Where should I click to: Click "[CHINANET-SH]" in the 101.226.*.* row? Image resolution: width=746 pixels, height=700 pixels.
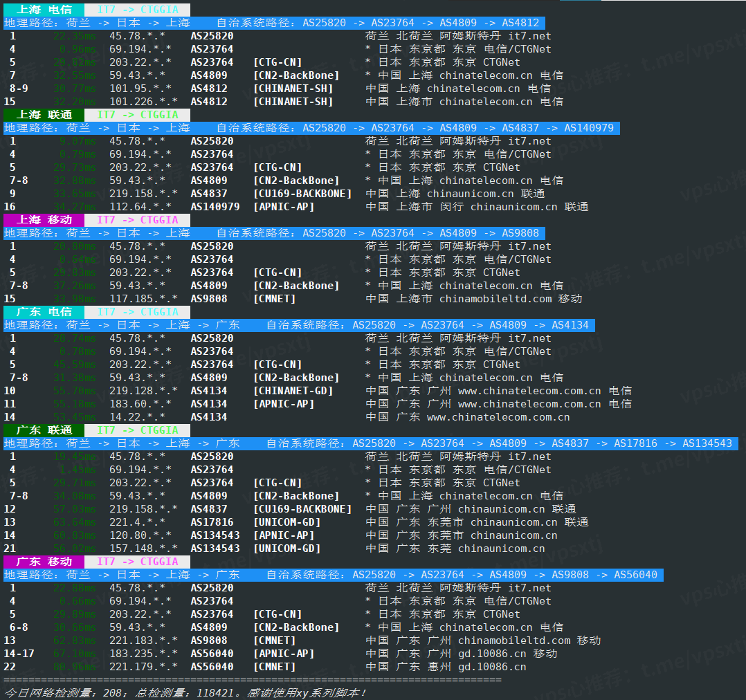(x=293, y=102)
